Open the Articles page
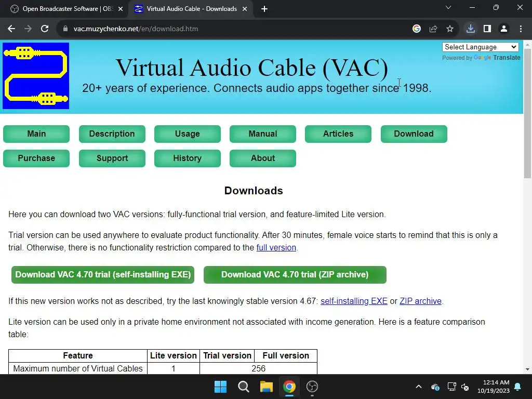Viewport: 532px width, 399px height. point(338,134)
